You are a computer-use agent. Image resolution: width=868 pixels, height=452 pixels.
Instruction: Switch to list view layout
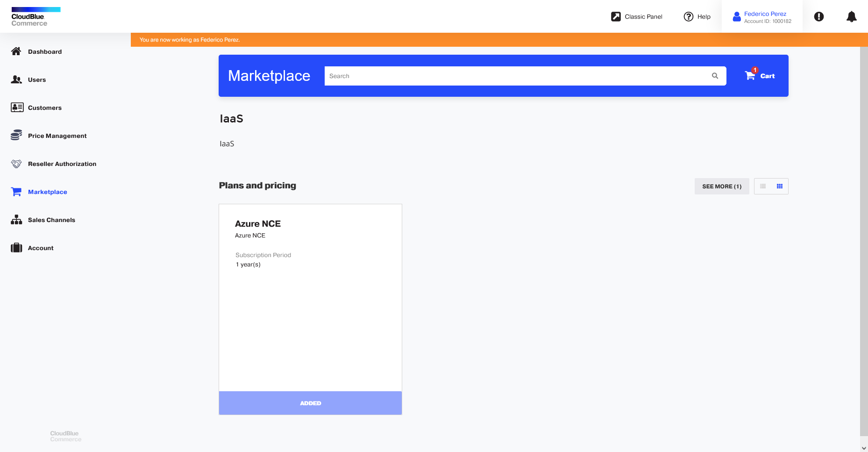(763, 186)
